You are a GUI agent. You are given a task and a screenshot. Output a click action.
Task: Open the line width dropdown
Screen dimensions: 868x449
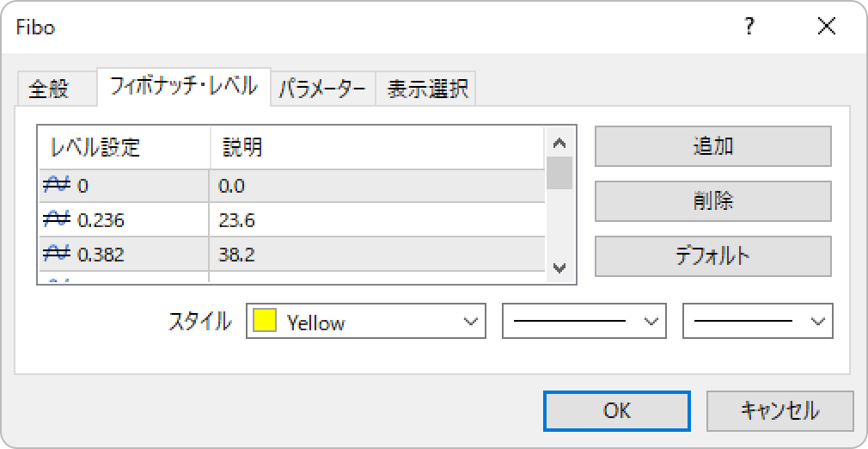[x=758, y=321]
